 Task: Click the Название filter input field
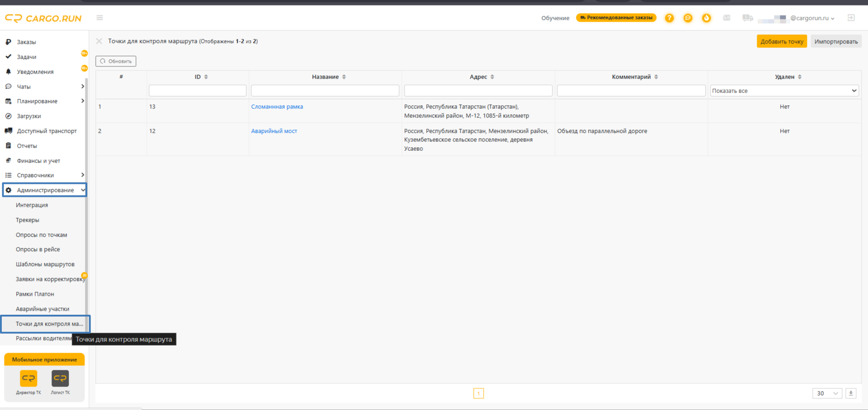click(x=325, y=91)
